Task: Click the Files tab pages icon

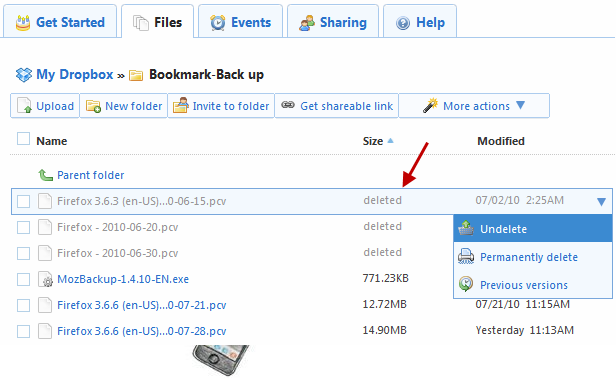Action: click(x=141, y=23)
